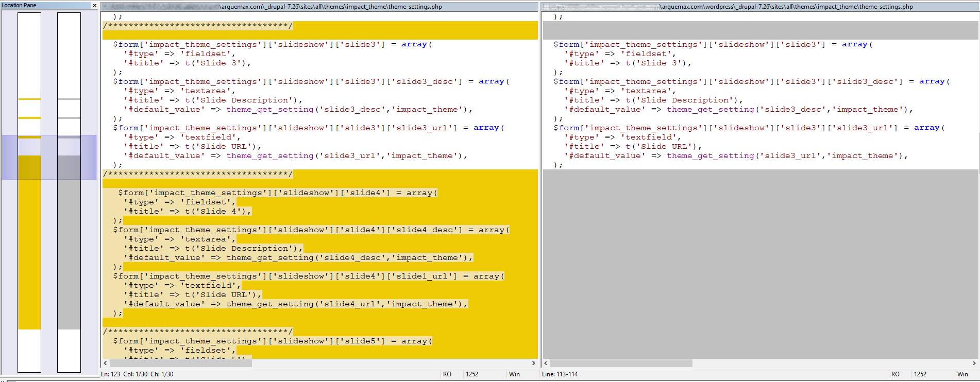Screen dimensions: 980x382
Task: Click the RO indicator in the right status bar
Action: pyautogui.click(x=895, y=374)
